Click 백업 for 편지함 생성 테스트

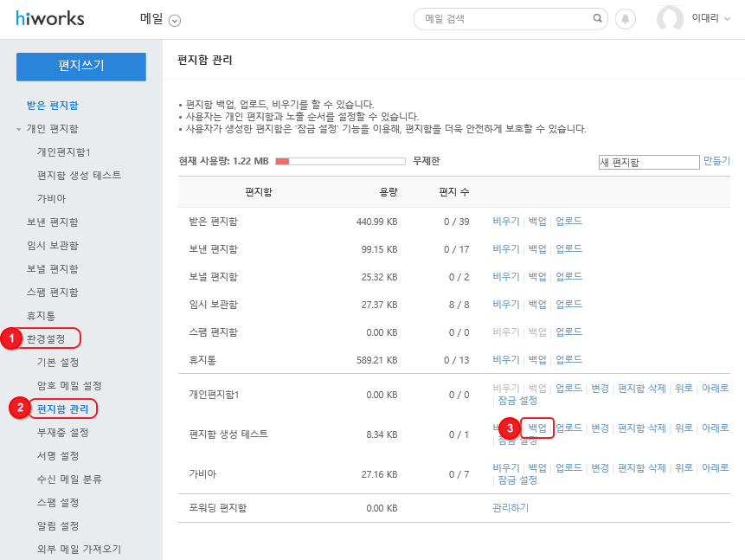click(x=537, y=428)
